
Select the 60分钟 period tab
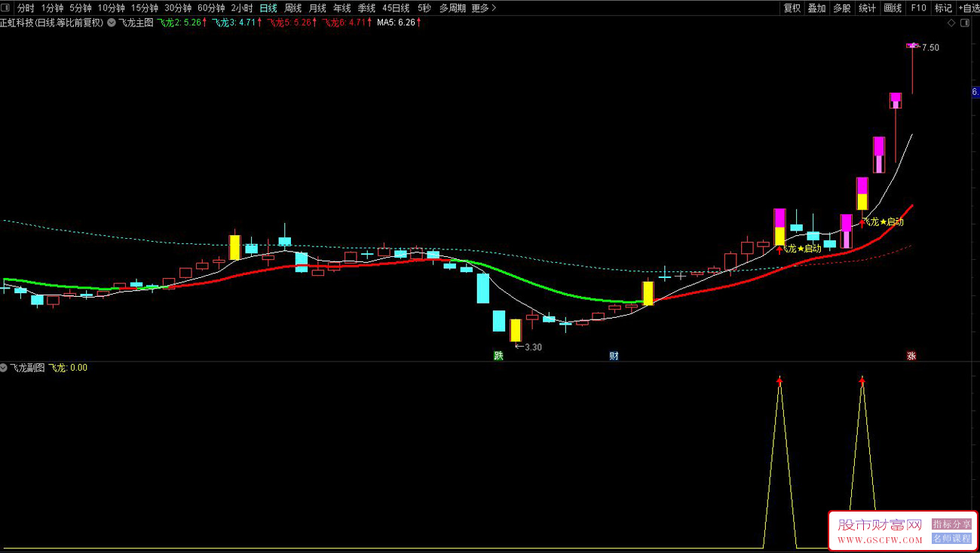[211, 8]
